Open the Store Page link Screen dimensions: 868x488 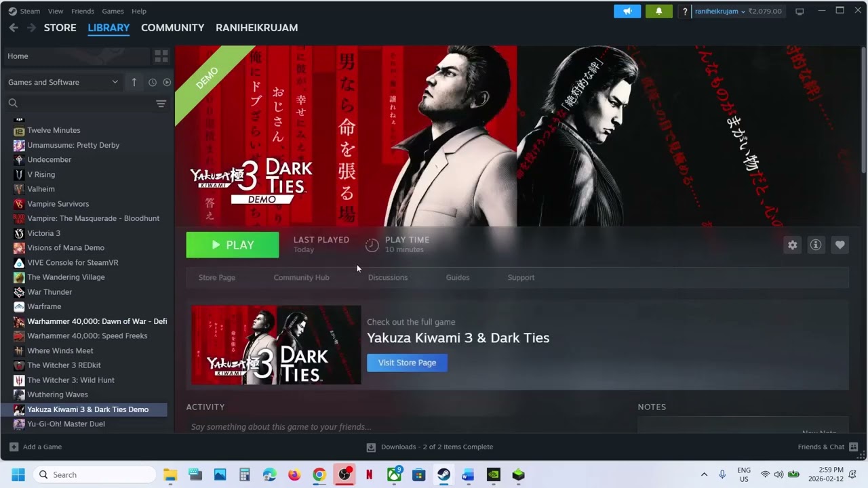pos(217,277)
